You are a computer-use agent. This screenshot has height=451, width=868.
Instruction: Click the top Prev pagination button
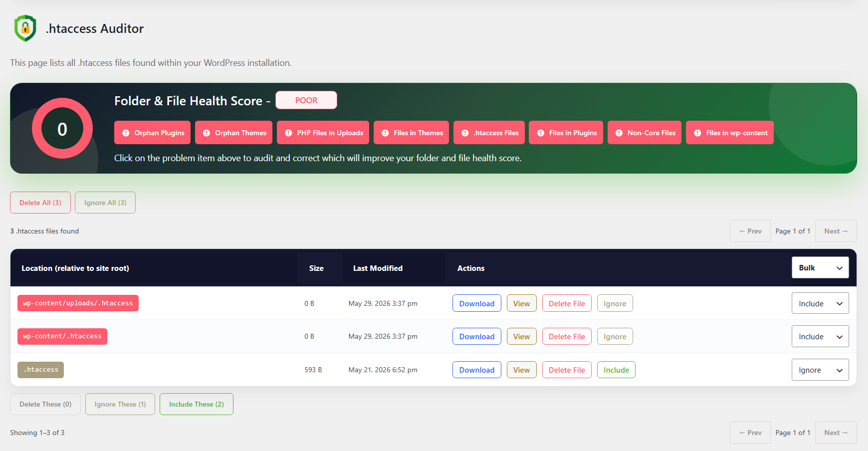pyautogui.click(x=750, y=231)
